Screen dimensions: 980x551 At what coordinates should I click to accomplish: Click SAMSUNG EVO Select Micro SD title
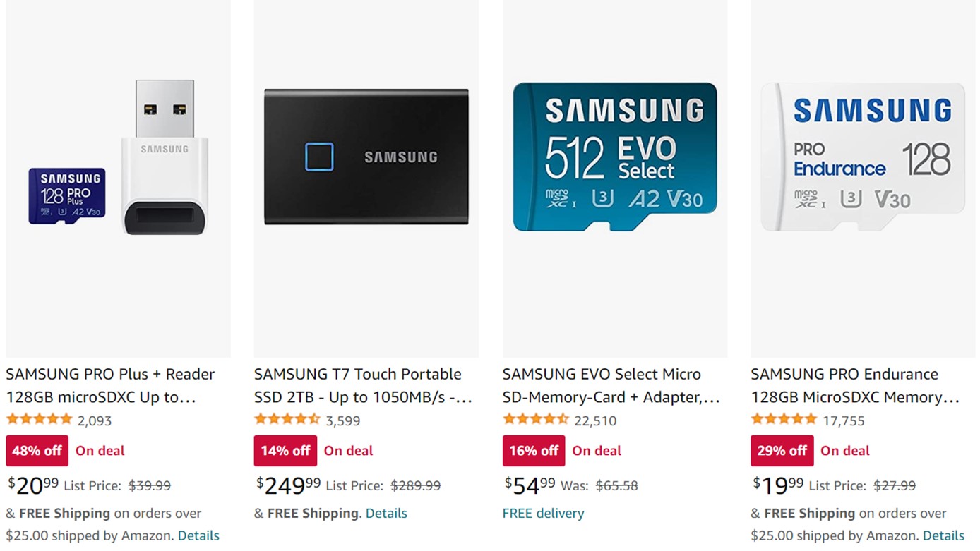pos(611,385)
